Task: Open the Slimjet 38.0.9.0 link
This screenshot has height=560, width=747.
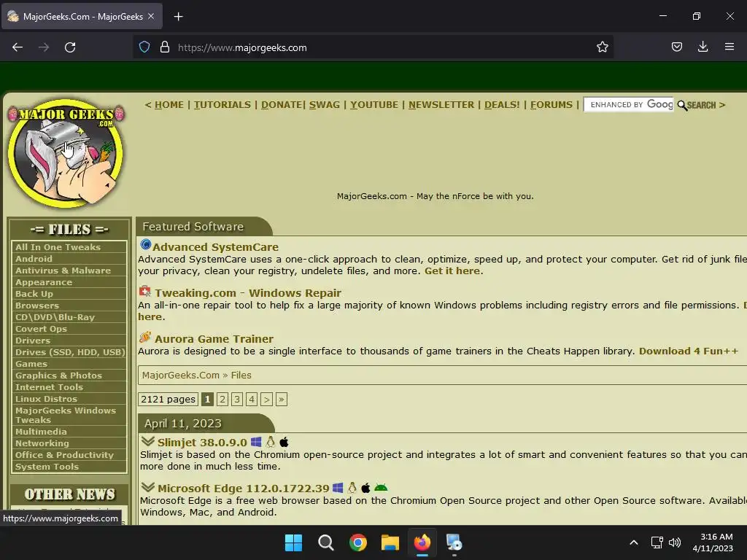Action: tap(202, 443)
